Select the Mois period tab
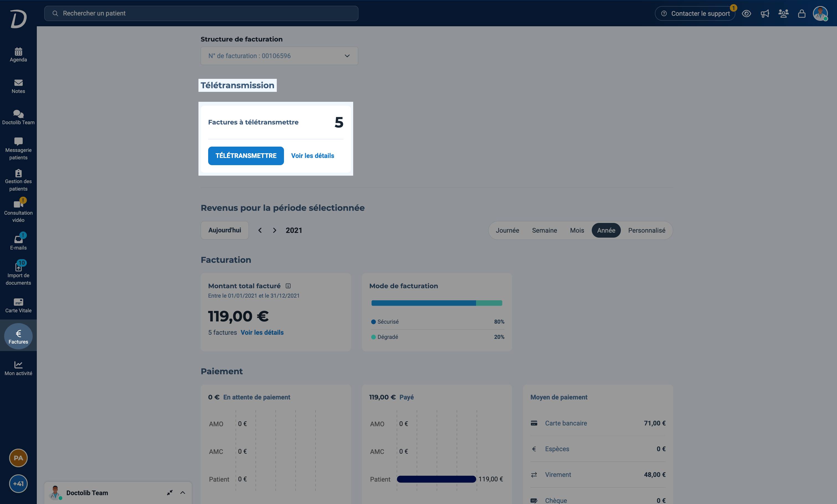Viewport: 837px width, 504px height. tap(577, 230)
